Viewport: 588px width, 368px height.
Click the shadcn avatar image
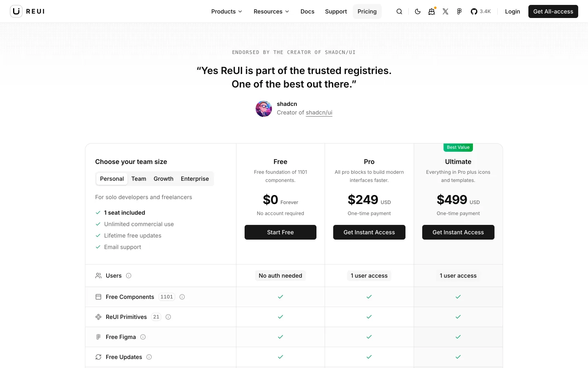pyautogui.click(x=264, y=109)
